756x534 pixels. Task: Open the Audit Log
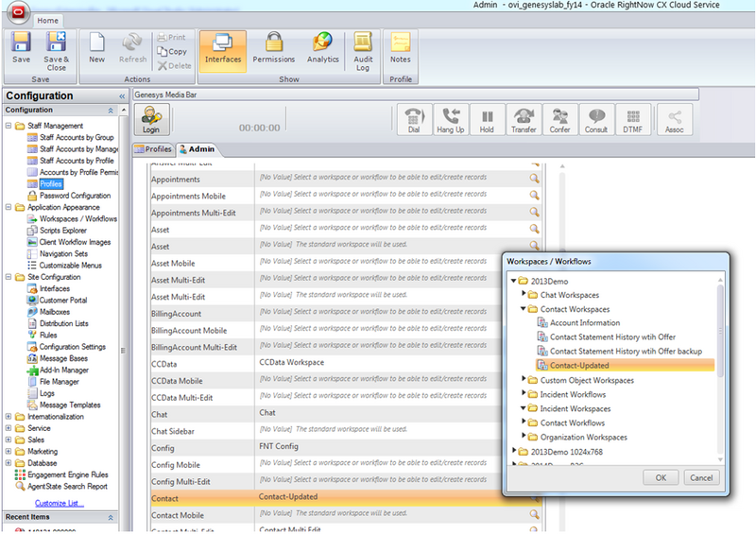(363, 51)
